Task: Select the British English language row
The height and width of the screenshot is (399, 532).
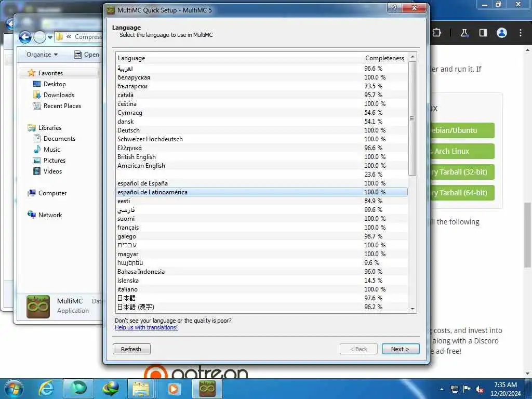Action: click(x=262, y=157)
